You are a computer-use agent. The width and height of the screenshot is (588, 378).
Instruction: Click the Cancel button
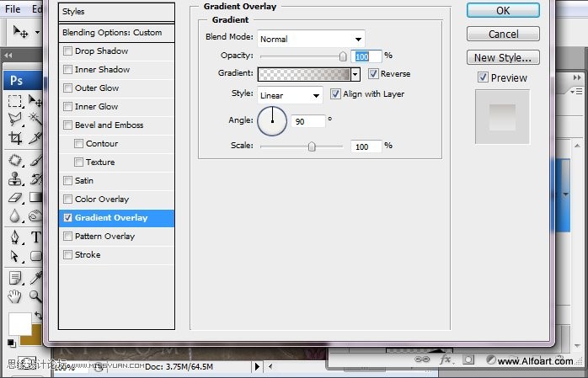[503, 34]
